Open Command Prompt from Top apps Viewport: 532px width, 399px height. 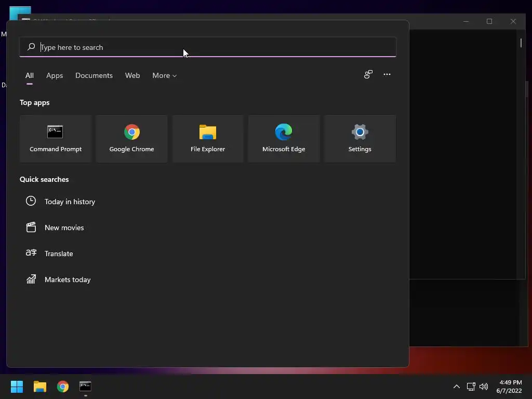click(x=55, y=138)
